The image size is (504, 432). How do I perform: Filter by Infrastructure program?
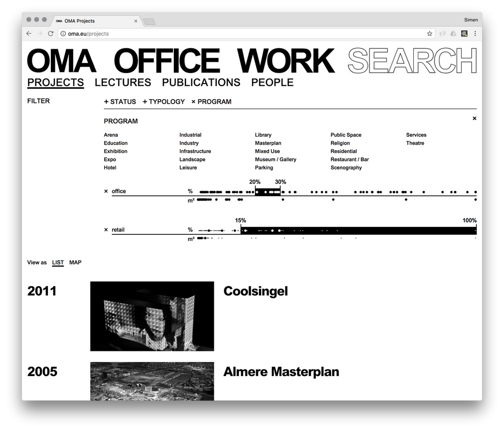(195, 151)
